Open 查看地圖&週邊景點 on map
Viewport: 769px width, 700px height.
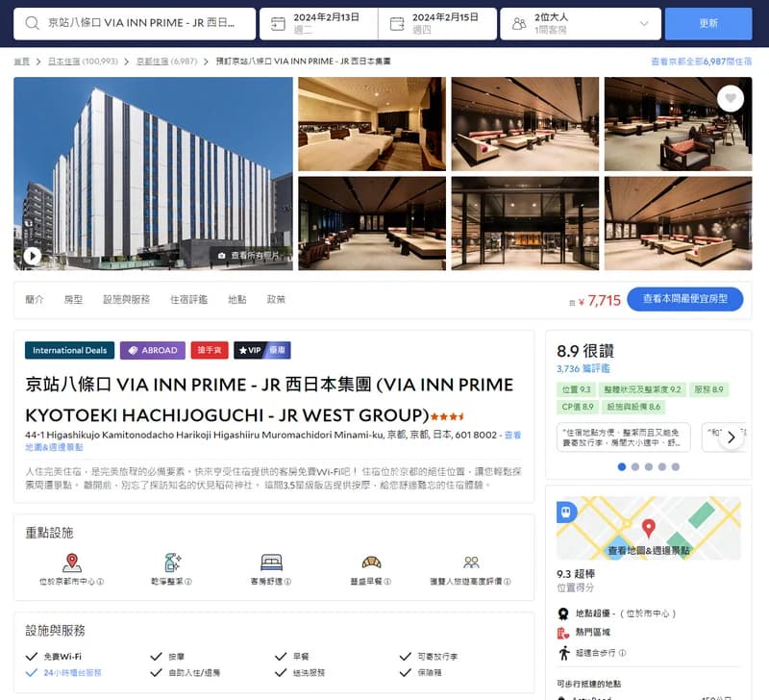pyautogui.click(x=648, y=551)
